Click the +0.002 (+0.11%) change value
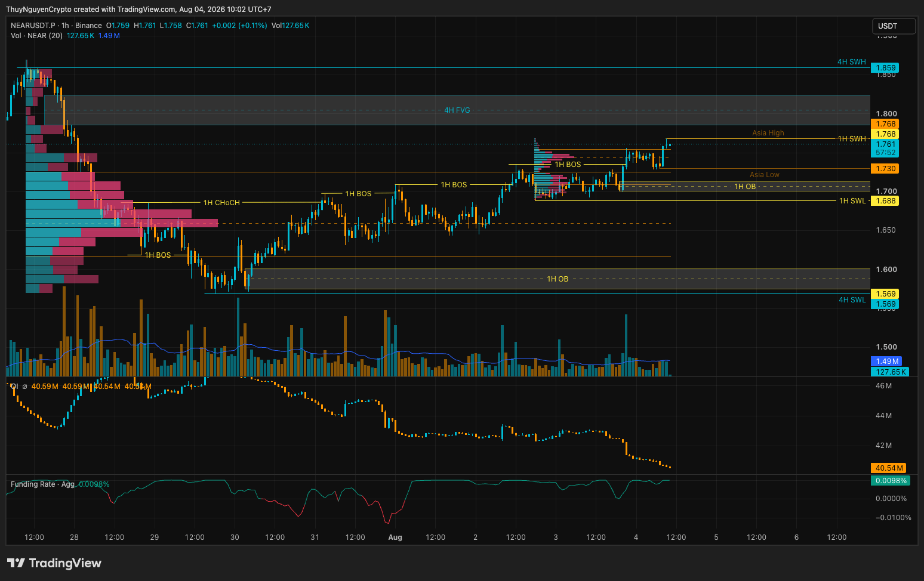The width and height of the screenshot is (924, 581). (x=239, y=26)
